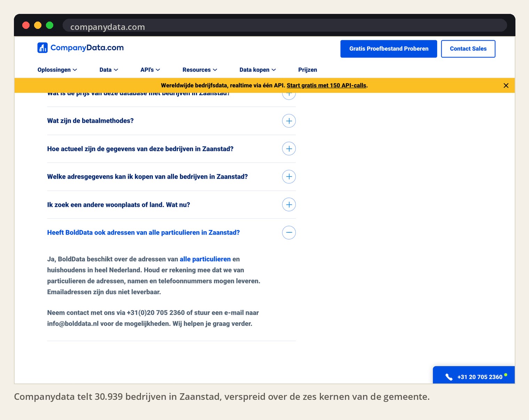Open the API's dropdown menu
The height and width of the screenshot is (420, 529).
pos(150,70)
